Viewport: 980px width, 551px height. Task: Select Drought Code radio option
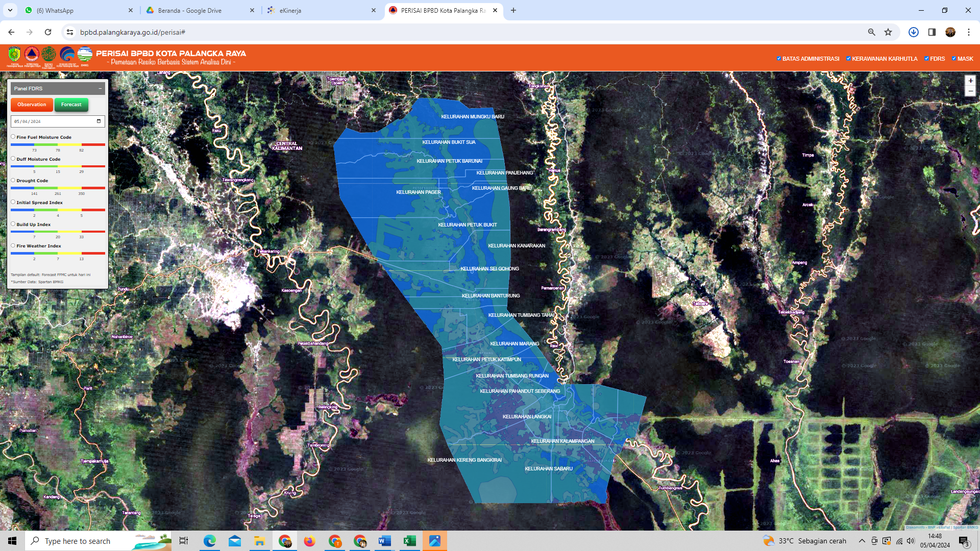click(13, 180)
